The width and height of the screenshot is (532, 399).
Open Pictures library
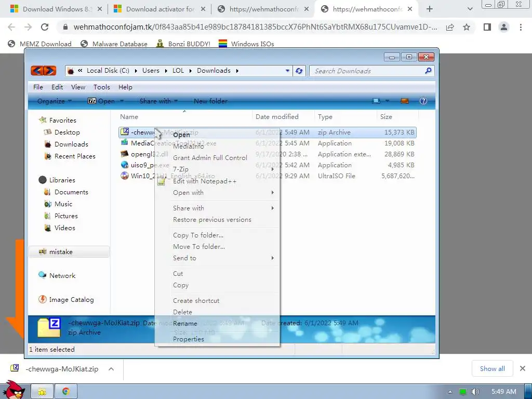tap(61, 216)
